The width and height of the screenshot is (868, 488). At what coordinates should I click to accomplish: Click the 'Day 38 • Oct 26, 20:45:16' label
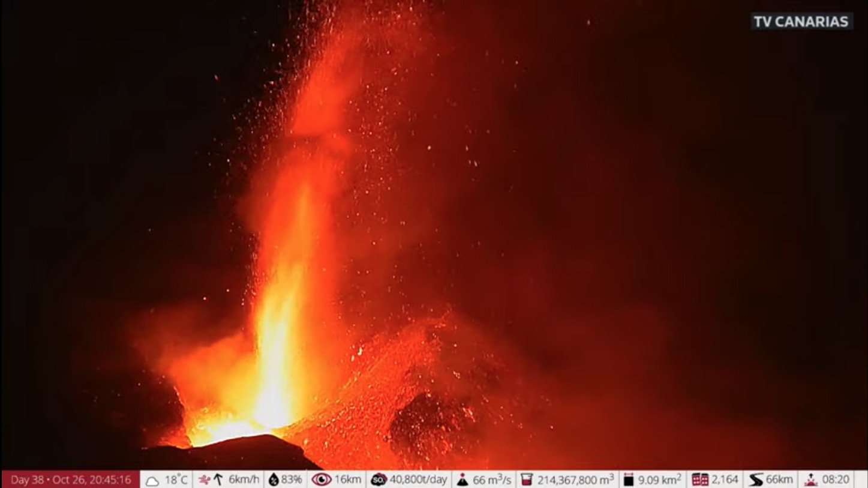coord(71,480)
